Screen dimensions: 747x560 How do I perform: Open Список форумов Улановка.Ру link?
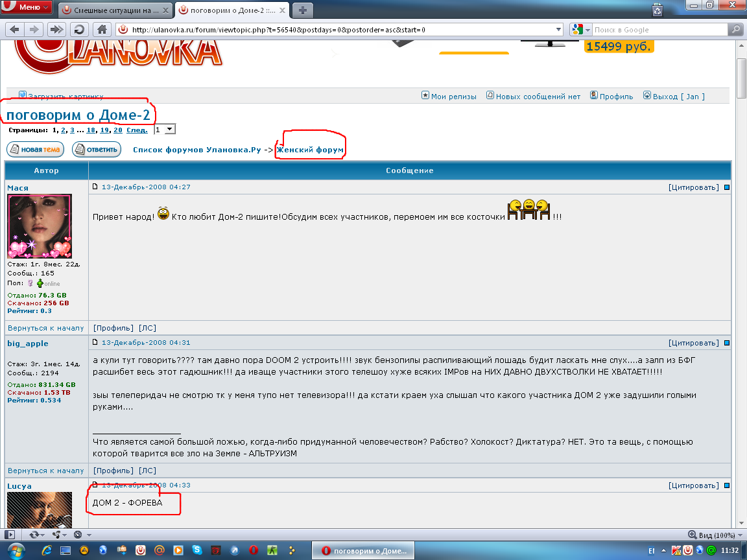coord(196,150)
